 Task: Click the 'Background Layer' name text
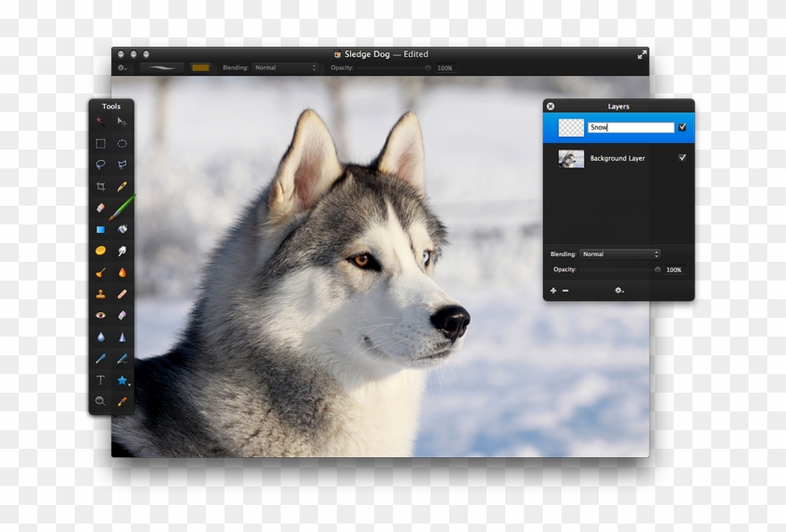click(617, 158)
